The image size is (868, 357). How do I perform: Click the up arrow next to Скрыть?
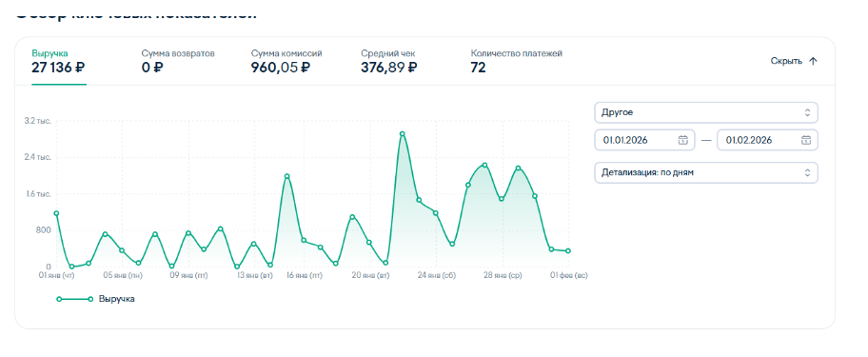point(813,62)
